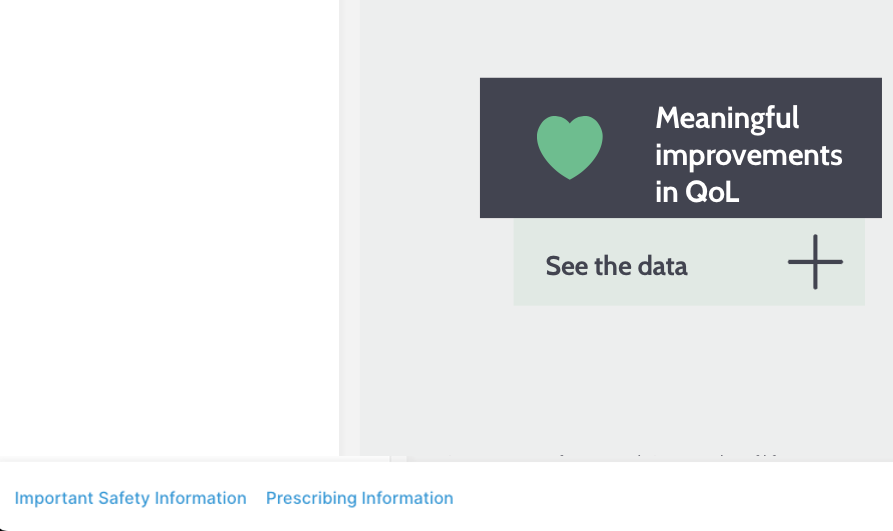Viewport: 893px width, 531px height.
Task: Click the vertical divider strip beside left panel
Action: (x=349, y=230)
